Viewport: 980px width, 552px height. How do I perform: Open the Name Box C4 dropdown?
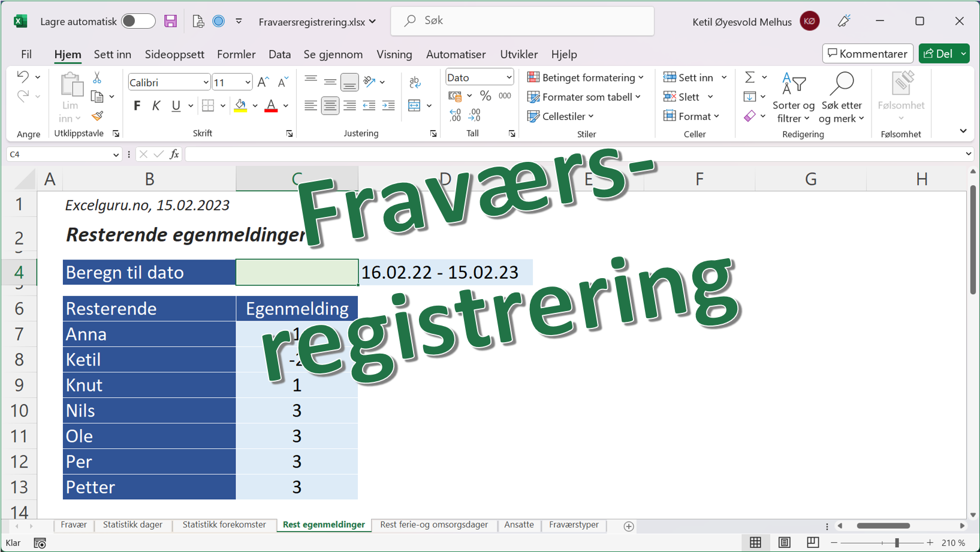pos(116,155)
